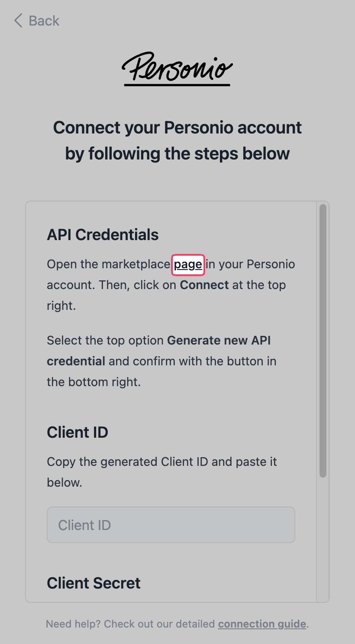Open the marketplace "page" link

(x=188, y=264)
